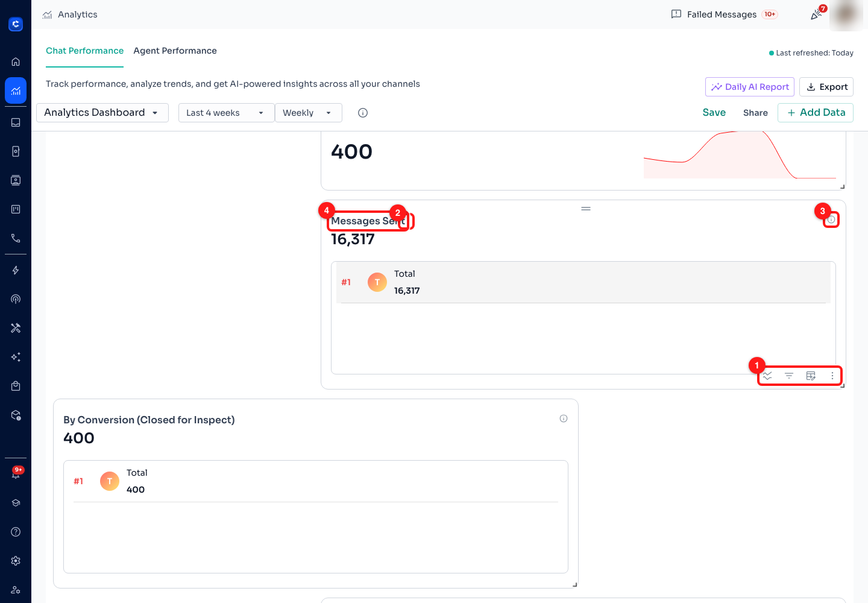The width and height of the screenshot is (868, 603).
Task: Open the notifications bell with 9+ badge
Action: pos(16,473)
